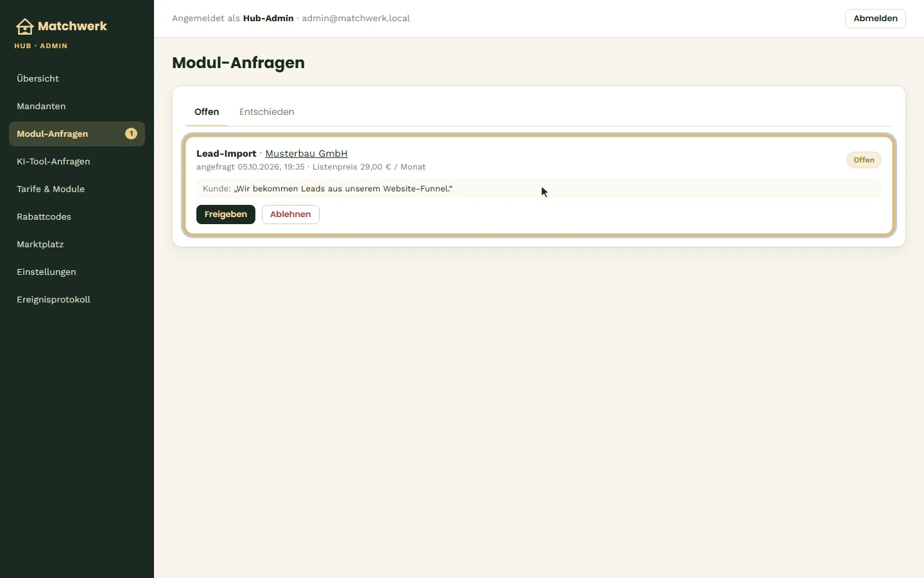Click the Matchwerk house logo icon
The height and width of the screenshot is (578, 924).
coord(24,26)
